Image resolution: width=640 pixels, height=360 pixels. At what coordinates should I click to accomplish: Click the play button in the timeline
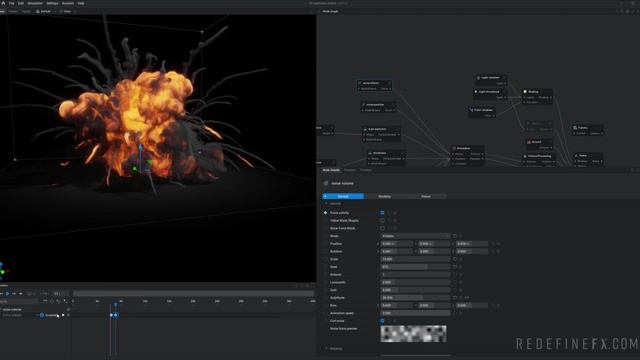(7, 293)
